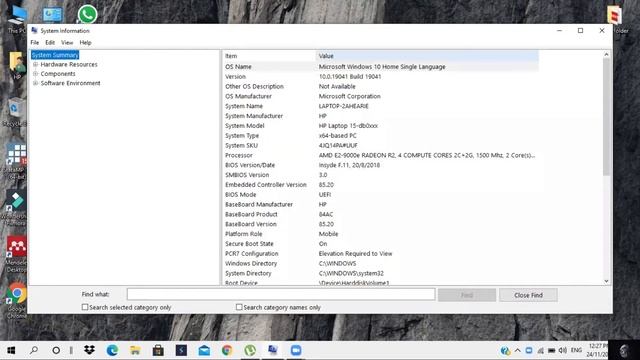Image resolution: width=640 pixels, height=360 pixels.
Task: Open Zoom from the taskbar
Action: (296, 350)
